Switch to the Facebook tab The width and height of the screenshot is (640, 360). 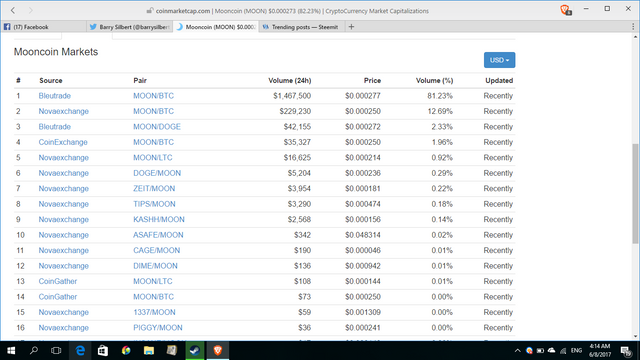[43, 27]
